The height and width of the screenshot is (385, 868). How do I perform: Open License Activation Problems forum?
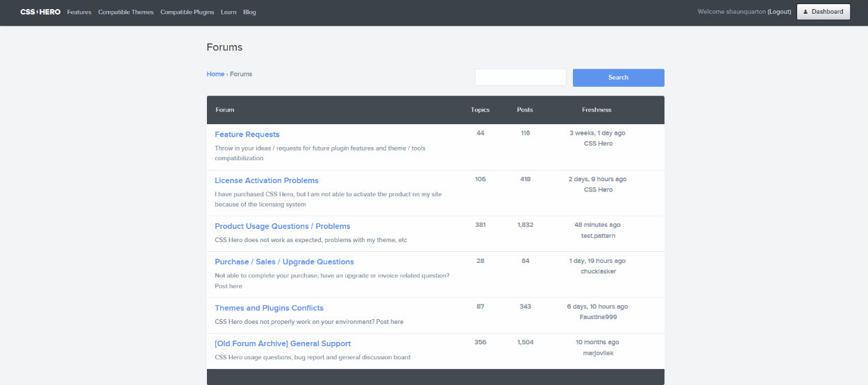[267, 180]
